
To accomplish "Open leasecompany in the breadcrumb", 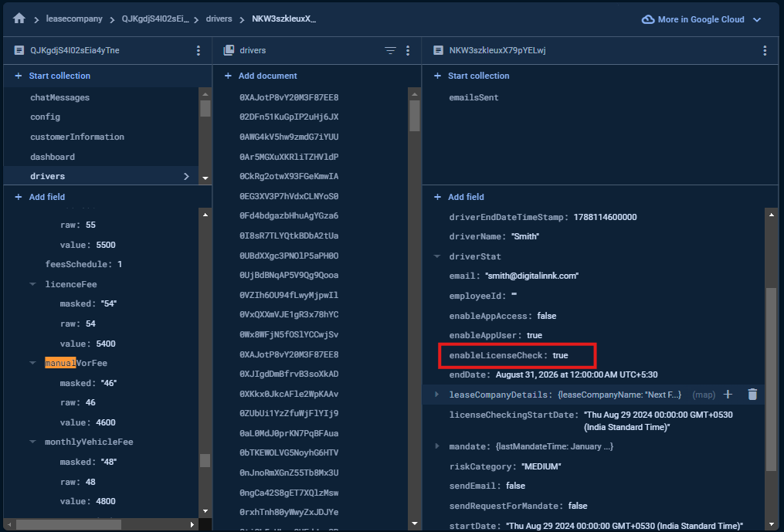I will (74, 19).
